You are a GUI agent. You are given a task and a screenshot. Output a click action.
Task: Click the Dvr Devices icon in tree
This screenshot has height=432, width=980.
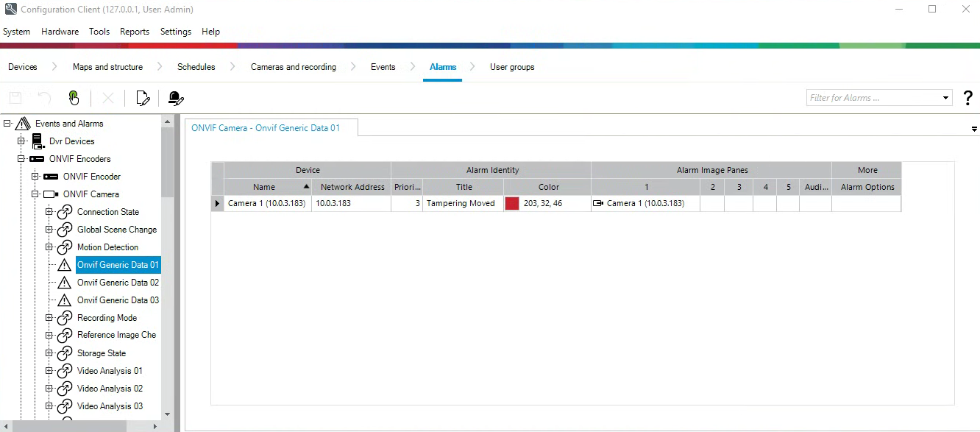[x=38, y=141]
